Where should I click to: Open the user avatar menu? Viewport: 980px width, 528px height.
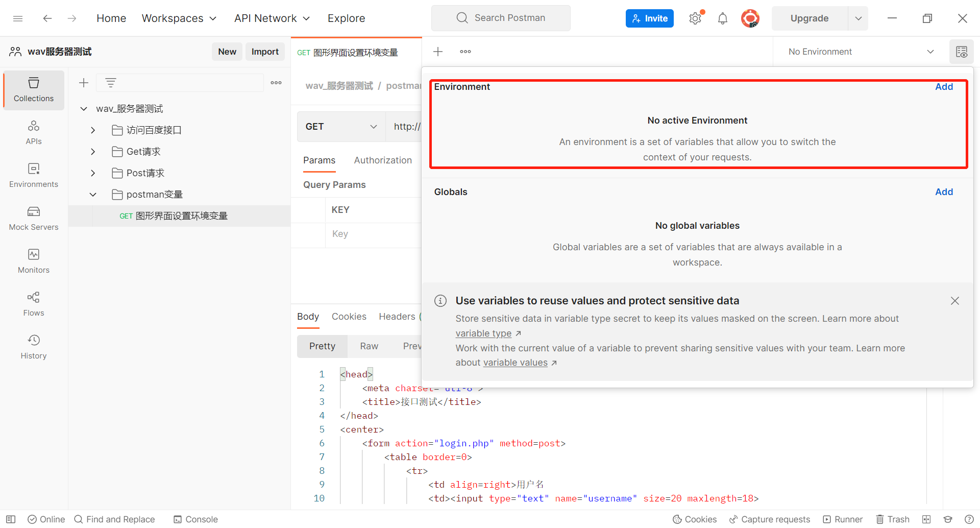tap(750, 18)
